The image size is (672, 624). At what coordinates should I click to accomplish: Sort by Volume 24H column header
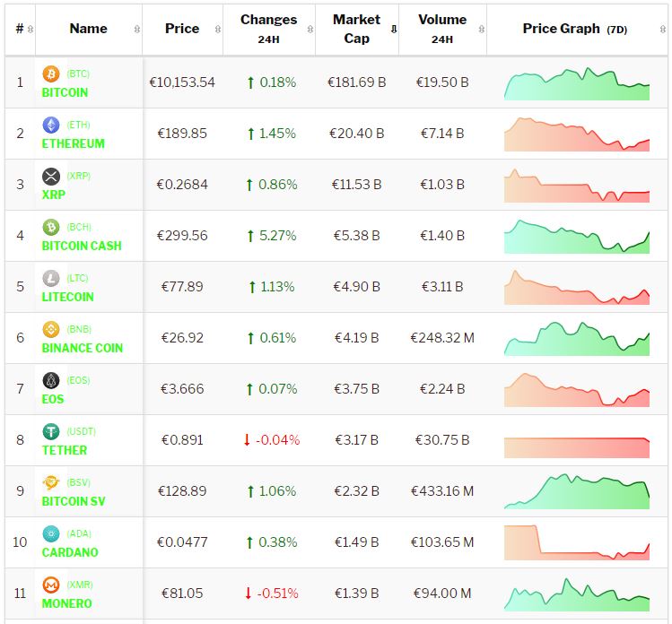pos(441,29)
